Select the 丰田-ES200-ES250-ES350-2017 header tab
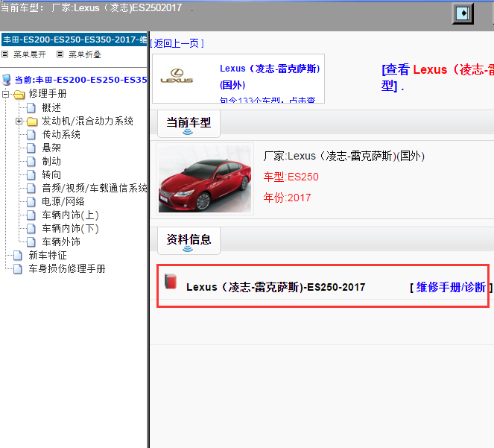Image resolution: width=494 pixels, height=448 pixels. point(75,40)
